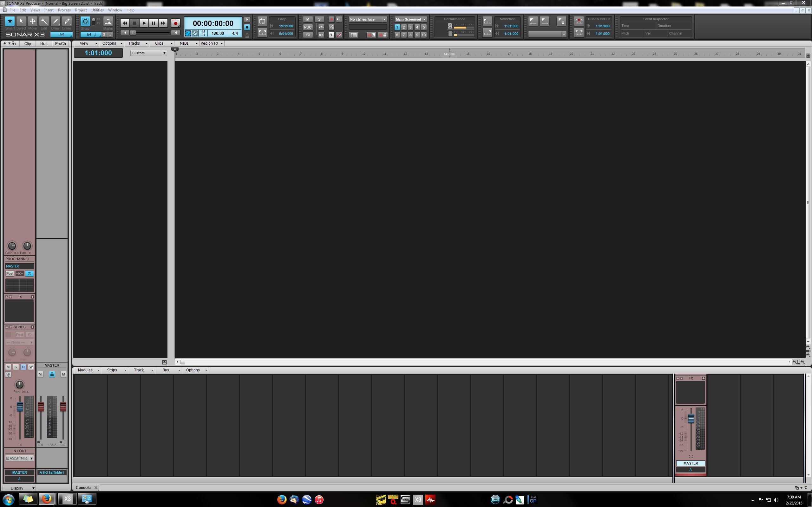Viewport: 812px width, 507px height.
Task: Click the MASTER bus volume fader in console
Action: pos(691,419)
